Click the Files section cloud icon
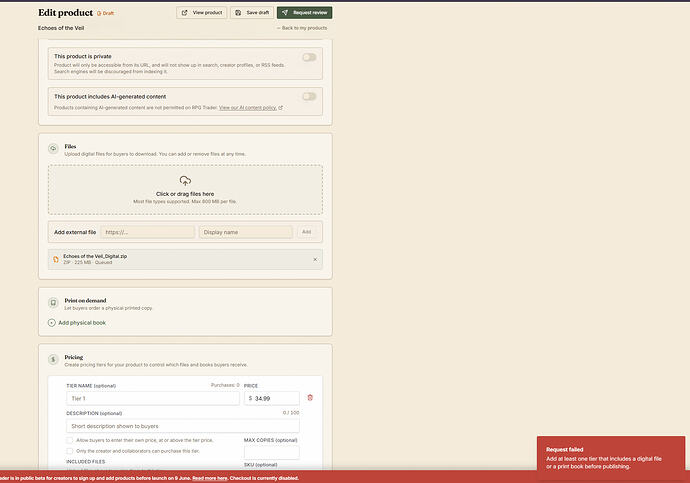The width and height of the screenshot is (690, 483). (53, 149)
